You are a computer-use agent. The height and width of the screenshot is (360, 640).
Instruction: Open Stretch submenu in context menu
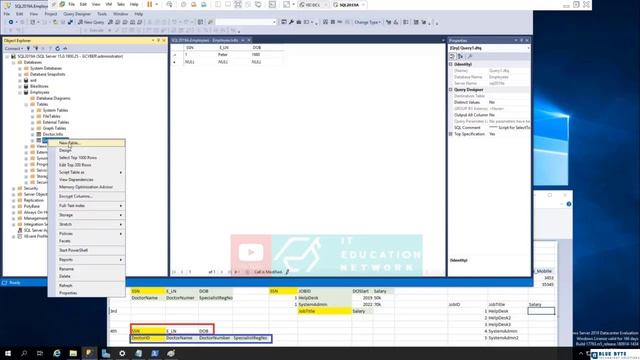87,224
